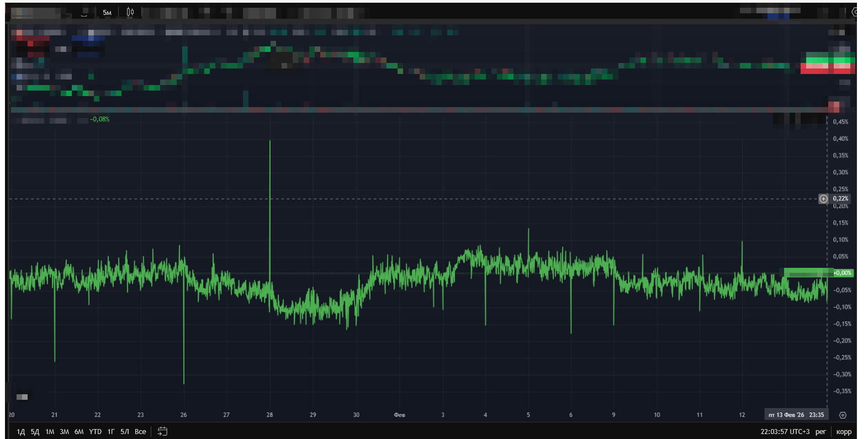Open the go-to-date calendar icon
The image size is (868, 439).
click(x=162, y=431)
